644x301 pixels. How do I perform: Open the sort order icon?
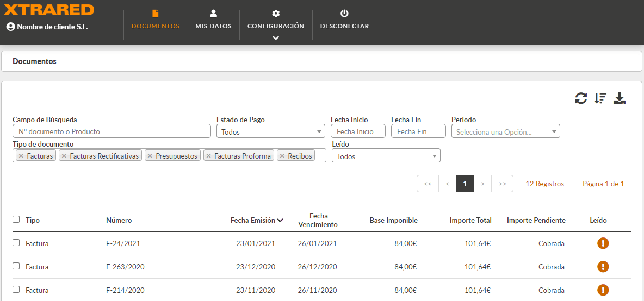tap(600, 98)
